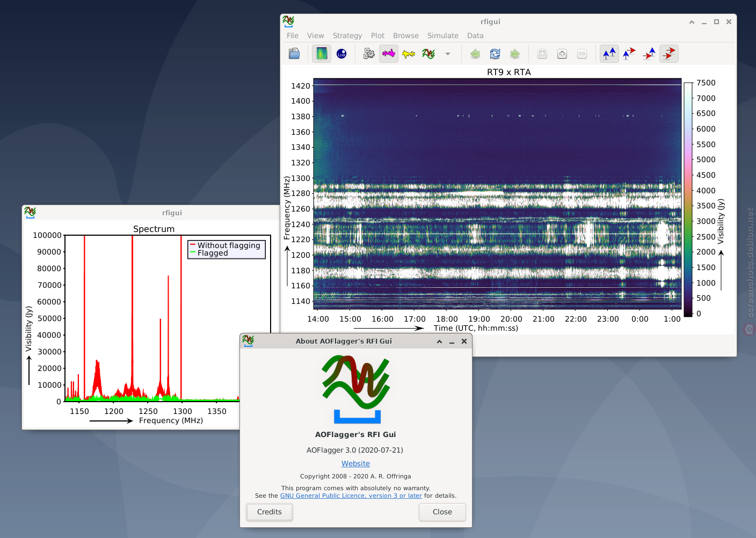Click the RT9 x RTA waterfall plot
This screenshot has width=756, height=538.
(497, 194)
